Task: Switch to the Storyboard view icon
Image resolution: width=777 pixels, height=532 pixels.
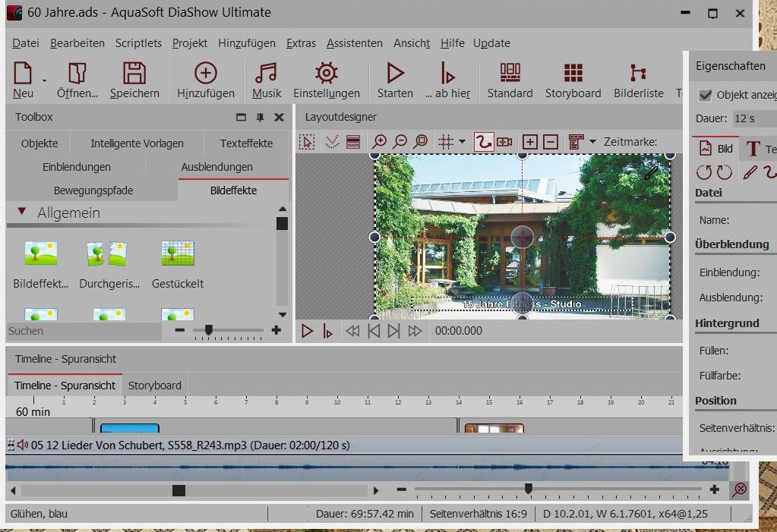Action: (x=573, y=74)
